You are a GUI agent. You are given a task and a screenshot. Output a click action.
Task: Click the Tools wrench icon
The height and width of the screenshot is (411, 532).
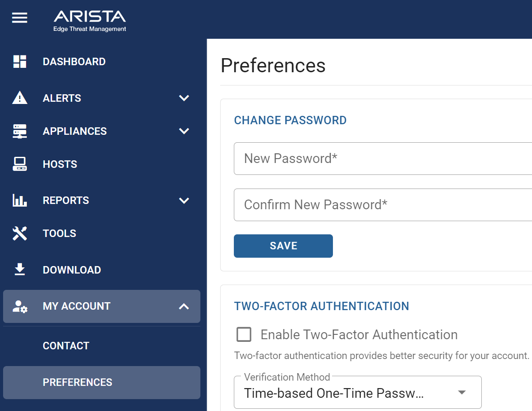pyautogui.click(x=20, y=233)
